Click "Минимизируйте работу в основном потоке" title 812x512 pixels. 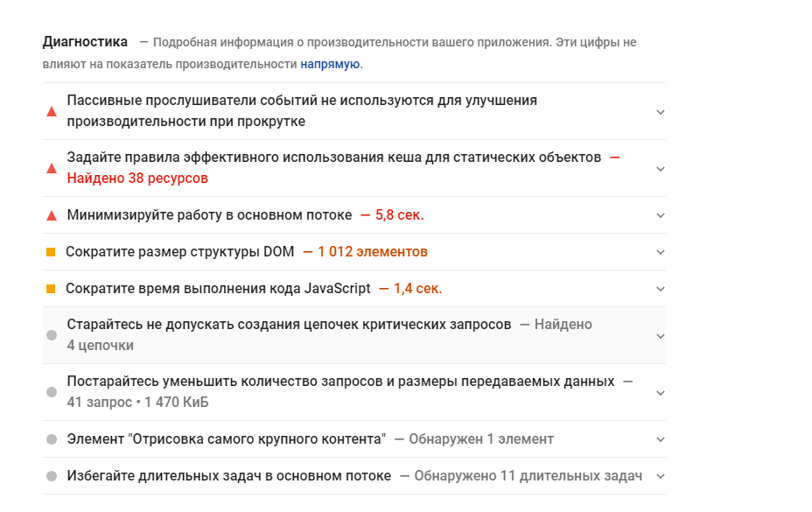click(209, 215)
